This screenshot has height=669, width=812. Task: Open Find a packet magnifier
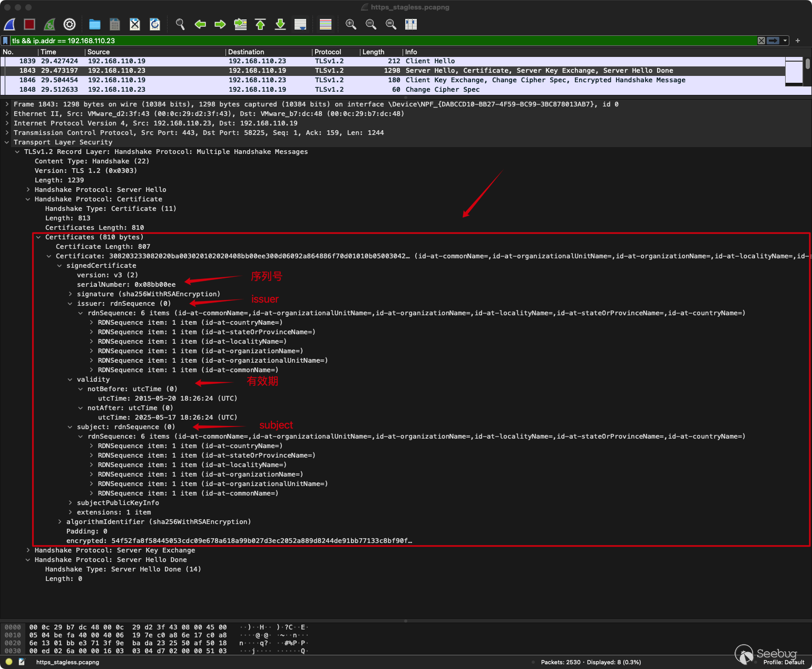pos(180,24)
